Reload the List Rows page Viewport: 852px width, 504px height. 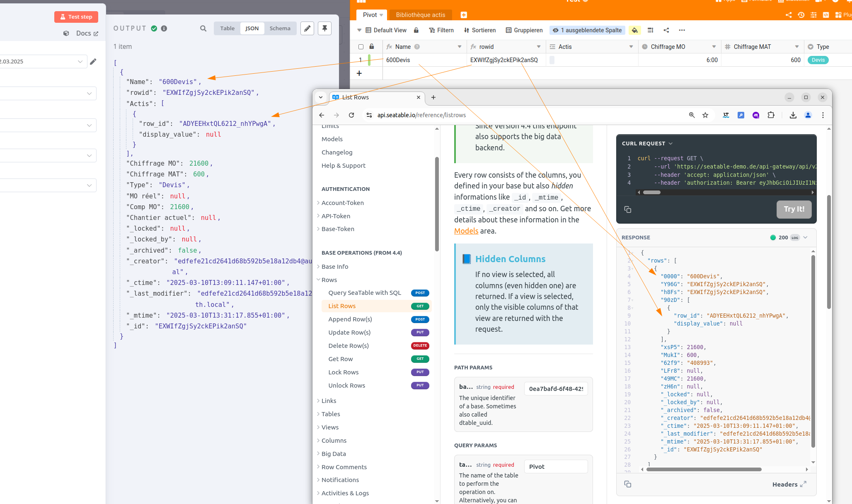point(351,115)
